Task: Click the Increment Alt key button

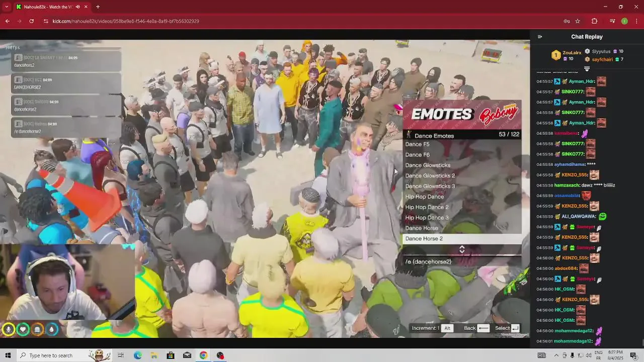Action: click(x=447, y=328)
